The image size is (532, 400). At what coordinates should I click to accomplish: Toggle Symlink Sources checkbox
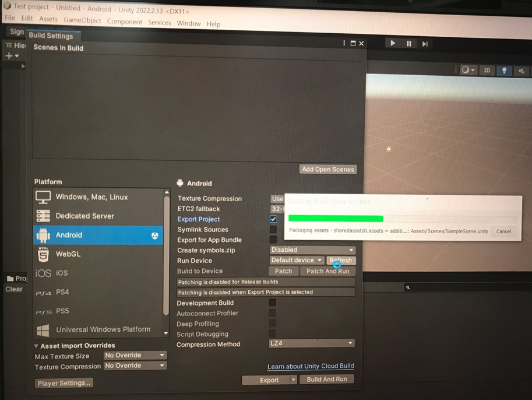click(273, 230)
